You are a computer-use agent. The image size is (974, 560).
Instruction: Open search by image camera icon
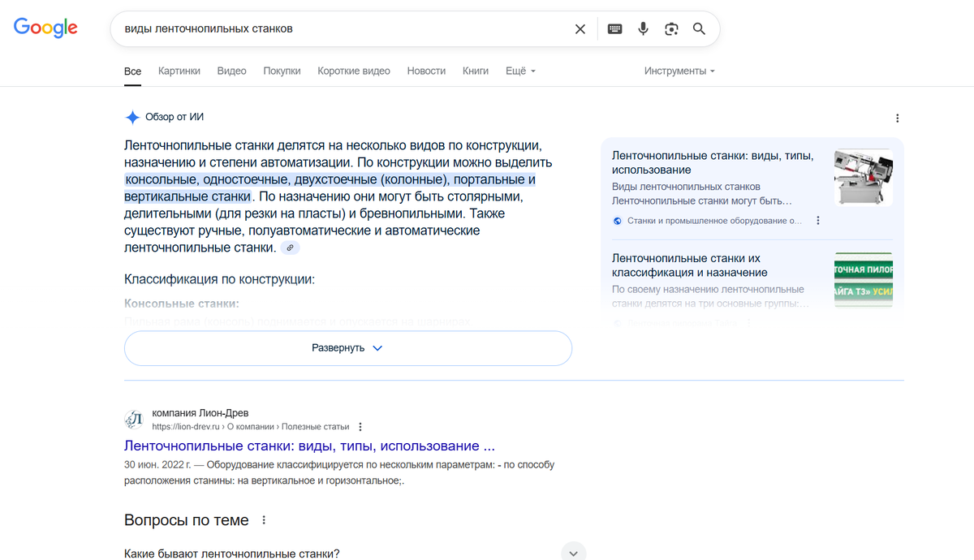click(671, 29)
